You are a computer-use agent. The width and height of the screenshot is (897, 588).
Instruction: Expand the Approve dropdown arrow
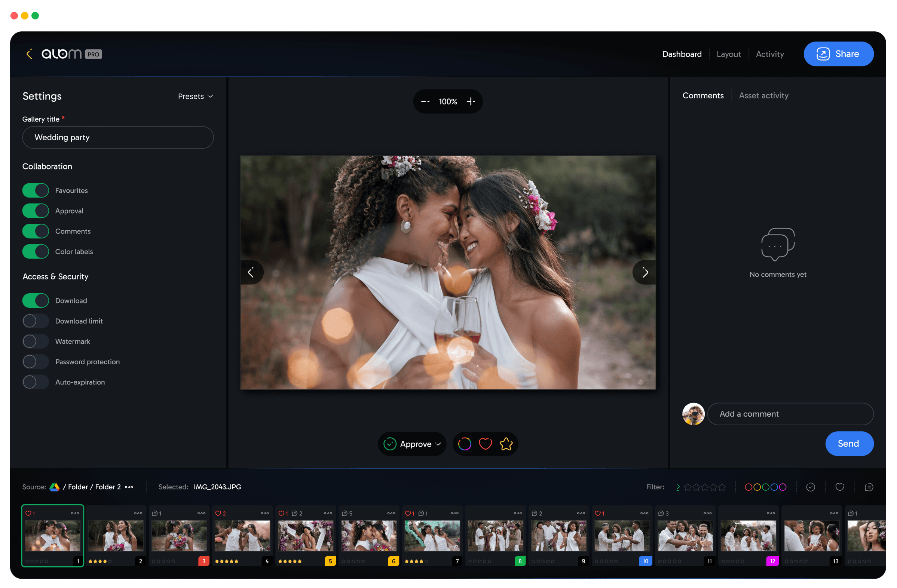(438, 444)
